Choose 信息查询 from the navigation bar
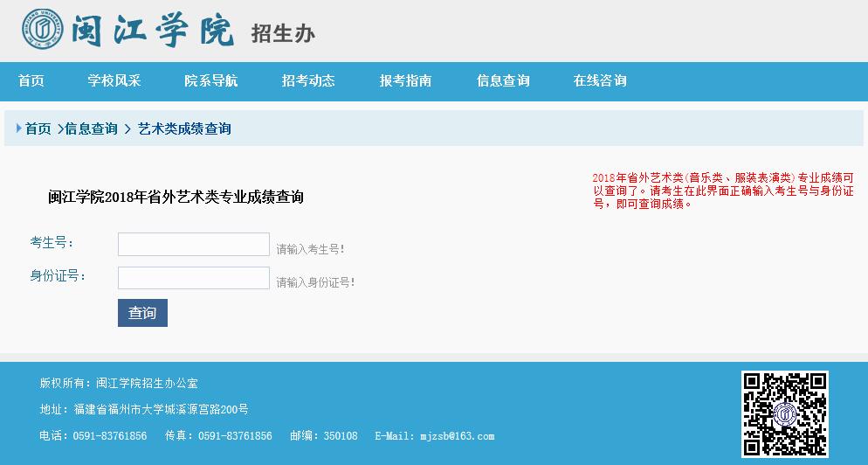Image resolution: width=868 pixels, height=465 pixels. tap(503, 81)
